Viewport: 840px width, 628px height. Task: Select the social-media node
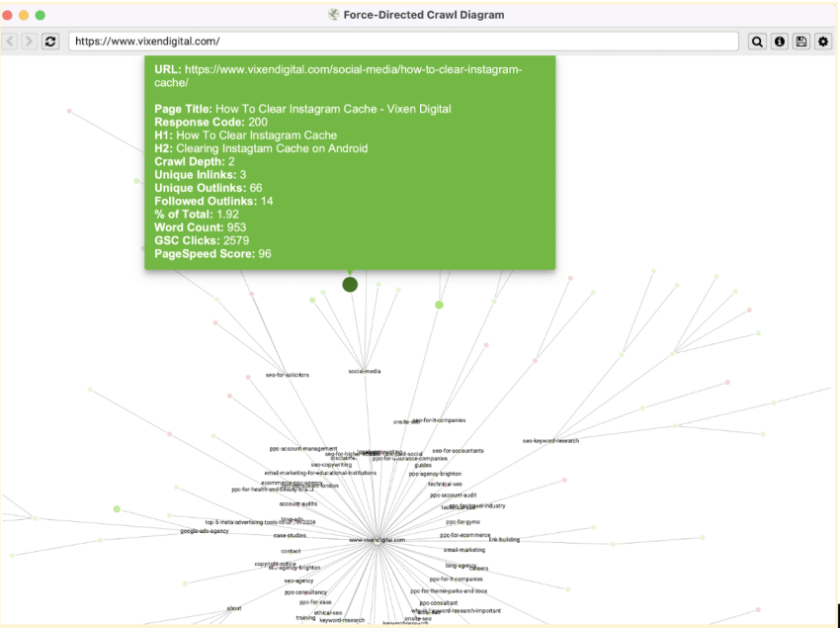[x=365, y=371]
